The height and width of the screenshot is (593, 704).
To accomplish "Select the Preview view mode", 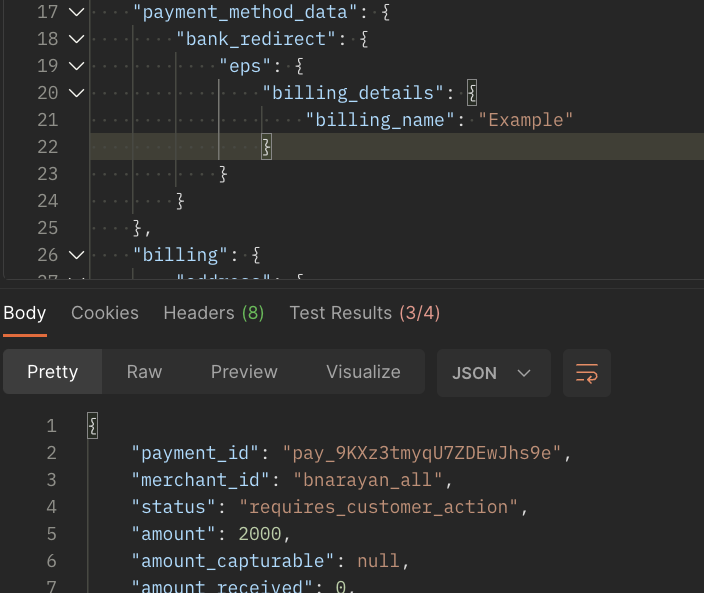I will pos(244,372).
